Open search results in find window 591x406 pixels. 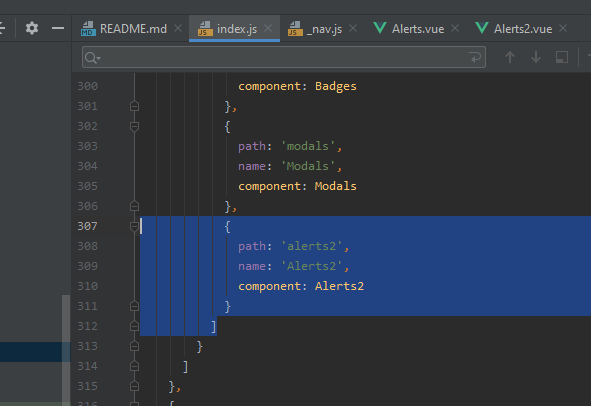pyautogui.click(x=562, y=57)
